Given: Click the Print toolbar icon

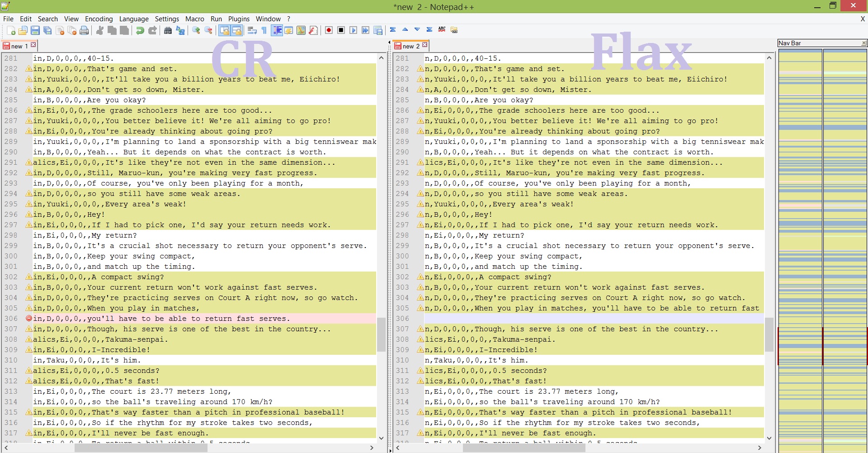Looking at the screenshot, I should [x=84, y=30].
